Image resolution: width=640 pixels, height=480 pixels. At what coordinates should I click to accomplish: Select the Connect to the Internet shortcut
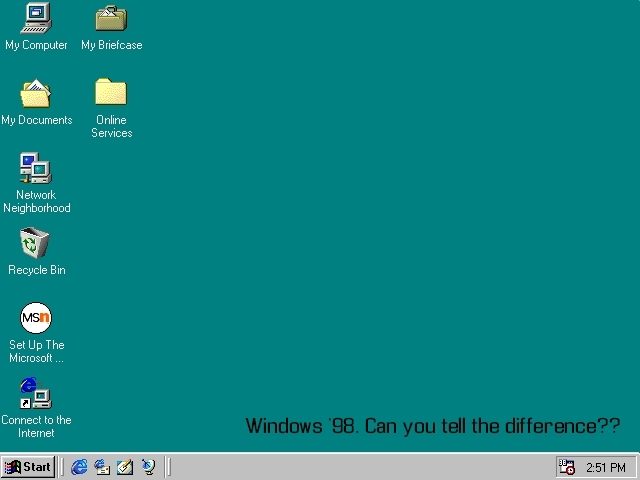(36, 393)
